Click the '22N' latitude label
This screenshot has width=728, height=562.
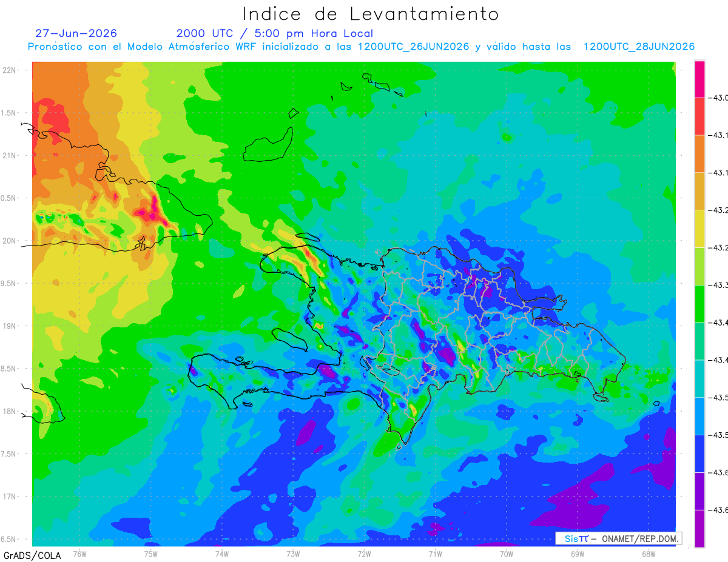click(9, 70)
